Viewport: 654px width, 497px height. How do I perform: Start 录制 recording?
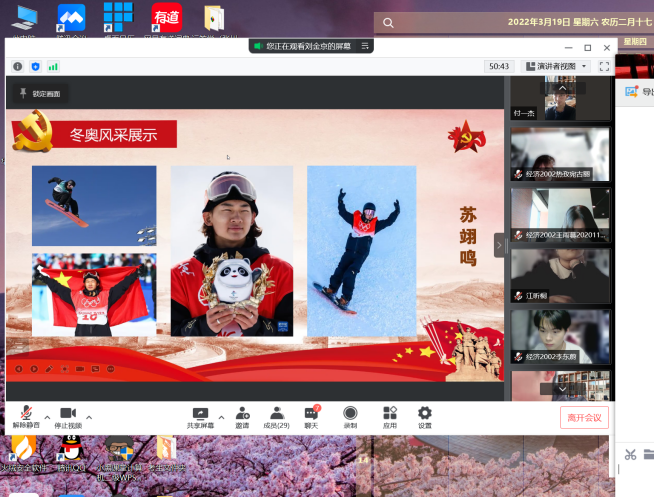click(x=350, y=413)
